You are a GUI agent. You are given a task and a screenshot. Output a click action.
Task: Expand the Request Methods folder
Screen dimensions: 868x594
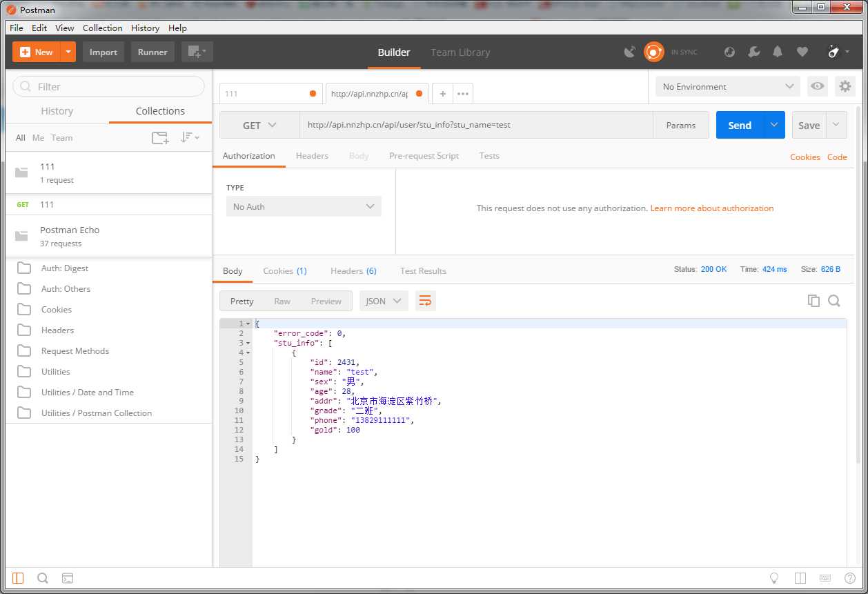pyautogui.click(x=109, y=350)
